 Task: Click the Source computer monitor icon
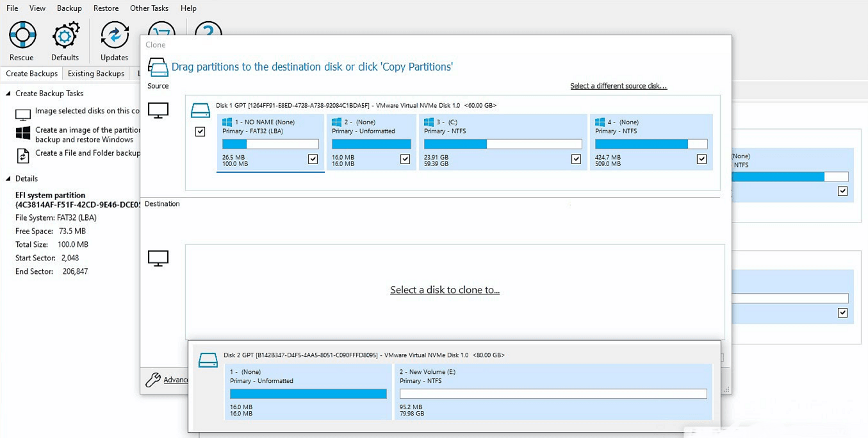(x=158, y=110)
